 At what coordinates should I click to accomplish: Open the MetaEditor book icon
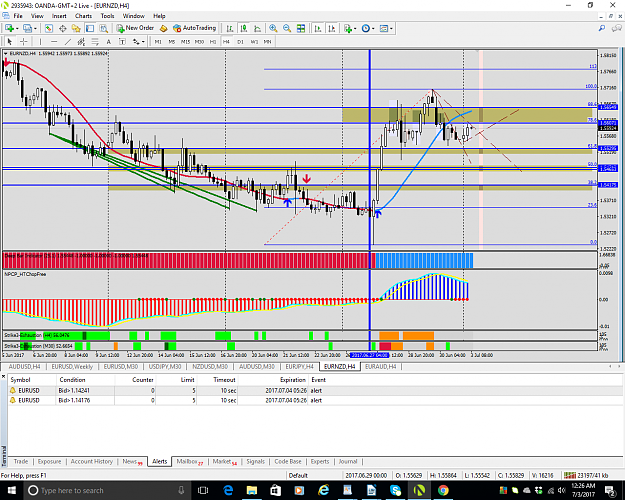pyautogui.click(x=163, y=28)
